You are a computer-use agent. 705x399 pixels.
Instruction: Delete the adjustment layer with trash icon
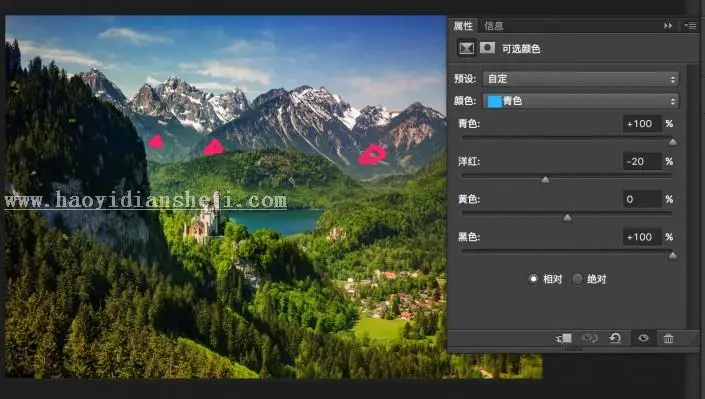[x=669, y=338]
